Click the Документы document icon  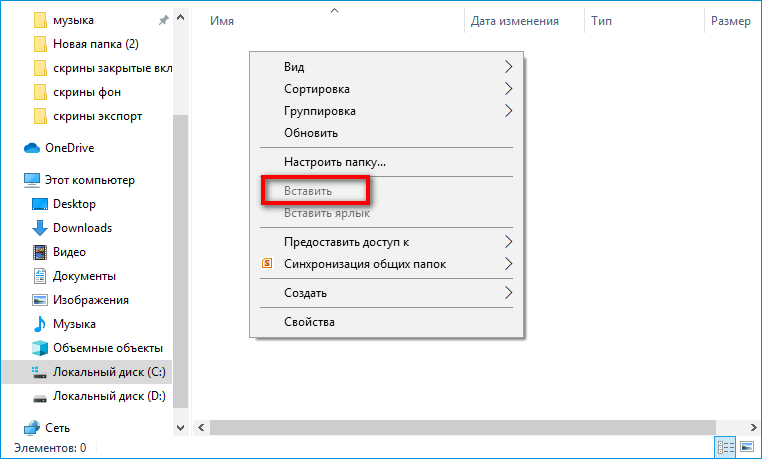click(x=40, y=276)
